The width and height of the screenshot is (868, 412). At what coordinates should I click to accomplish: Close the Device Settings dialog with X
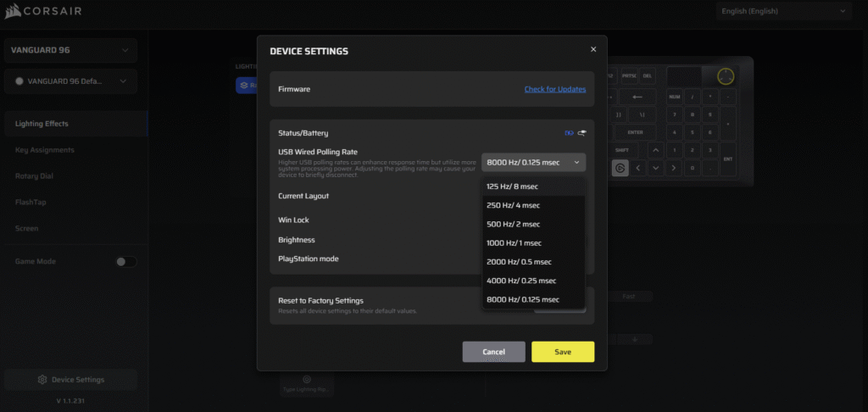(593, 49)
